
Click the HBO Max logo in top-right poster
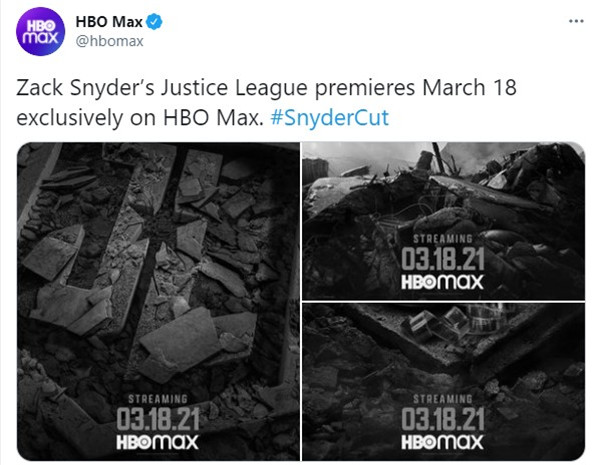pos(442,282)
